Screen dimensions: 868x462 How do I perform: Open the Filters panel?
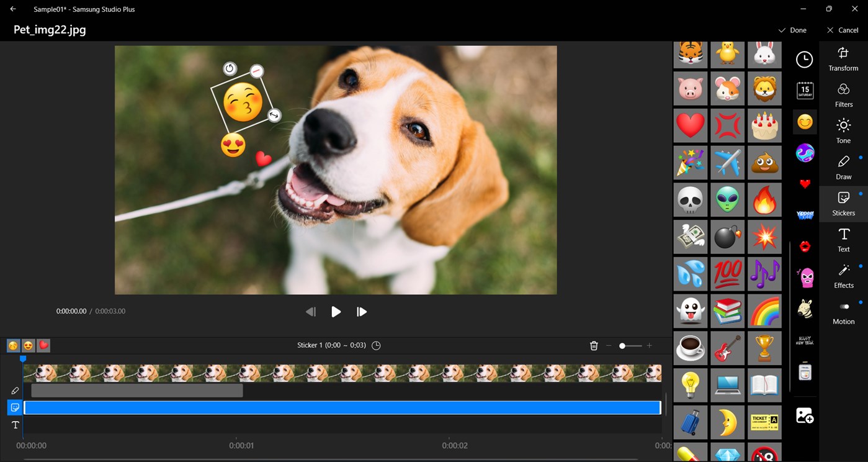pyautogui.click(x=843, y=96)
